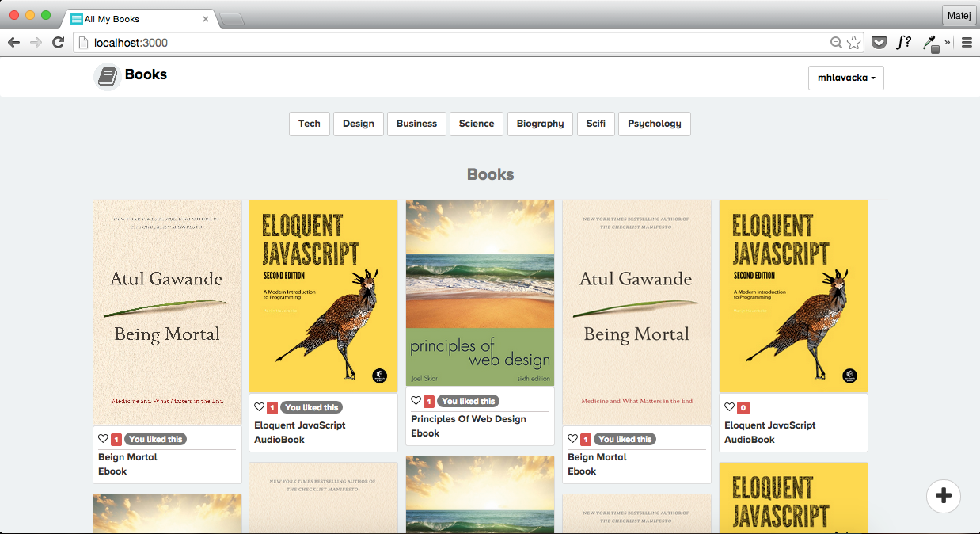
Task: Open the Matej Chrome profile button
Action: pos(959,15)
